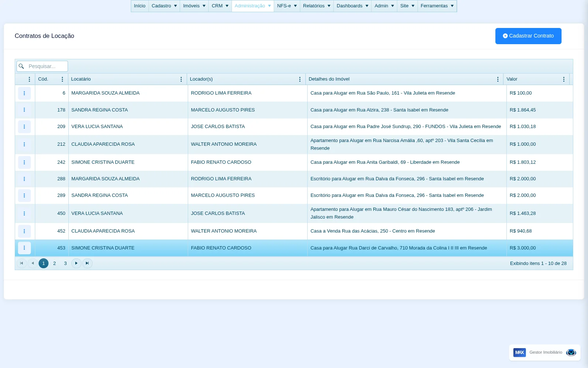Open row actions for contract 178
588x368 pixels.
24,110
